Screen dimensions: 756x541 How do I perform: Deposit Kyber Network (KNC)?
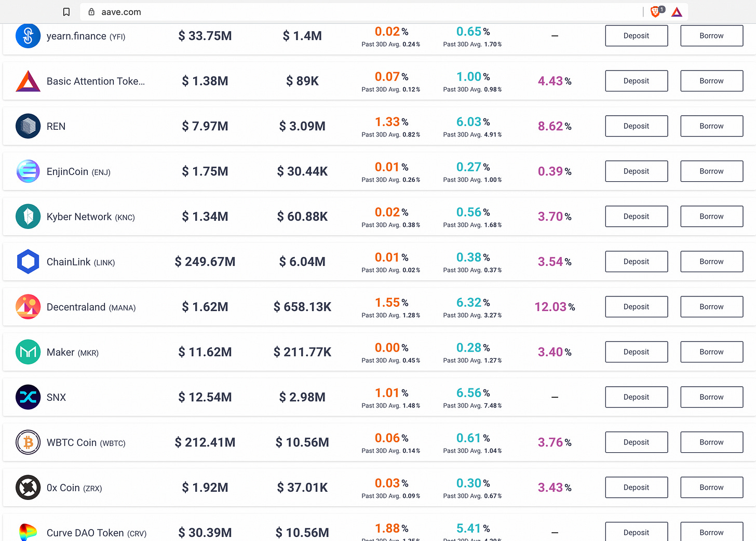point(637,217)
